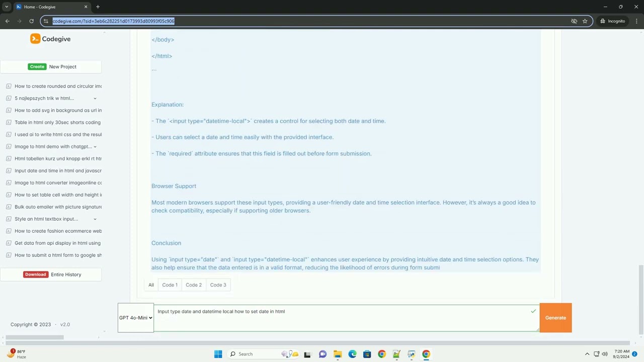Click the project icon beside 'How to add svg in background'

(x=9, y=110)
